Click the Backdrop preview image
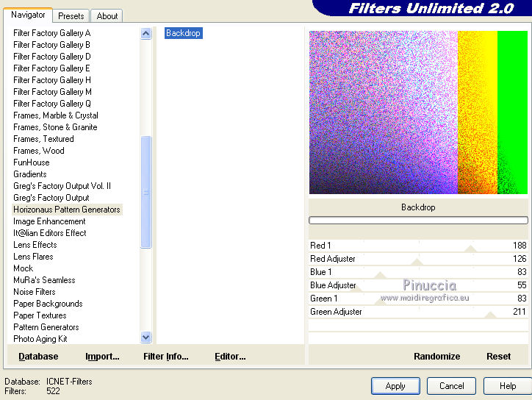532x400 pixels. tap(418, 113)
